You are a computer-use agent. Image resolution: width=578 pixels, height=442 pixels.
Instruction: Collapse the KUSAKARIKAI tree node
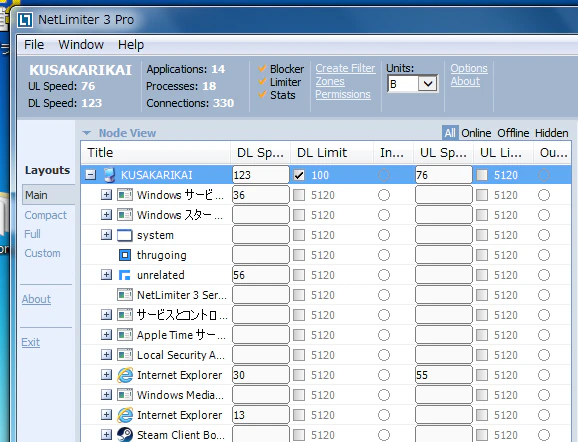click(90, 175)
